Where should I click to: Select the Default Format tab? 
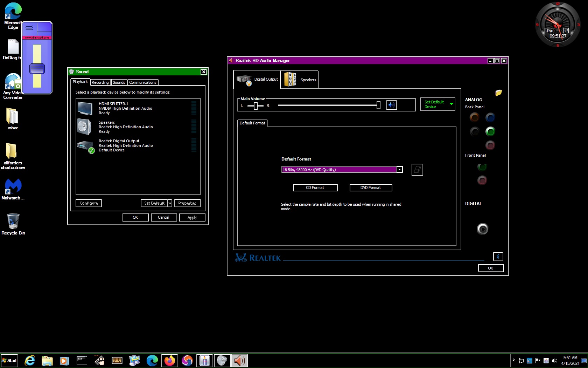tap(252, 123)
